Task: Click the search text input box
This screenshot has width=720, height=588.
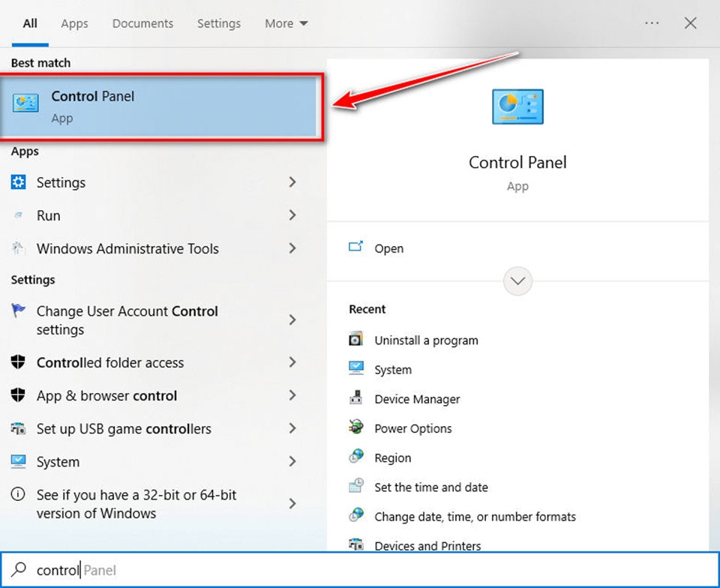Action: tap(360, 570)
